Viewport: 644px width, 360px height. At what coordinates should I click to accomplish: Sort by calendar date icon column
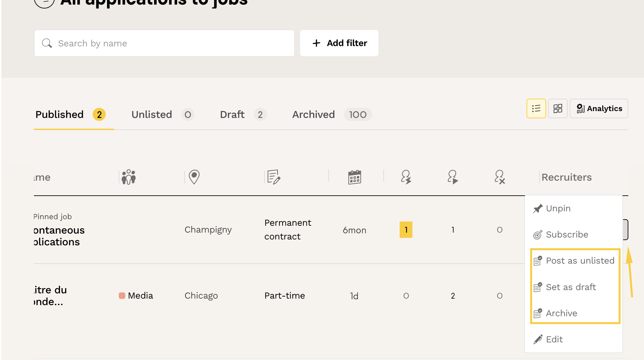pos(354,177)
